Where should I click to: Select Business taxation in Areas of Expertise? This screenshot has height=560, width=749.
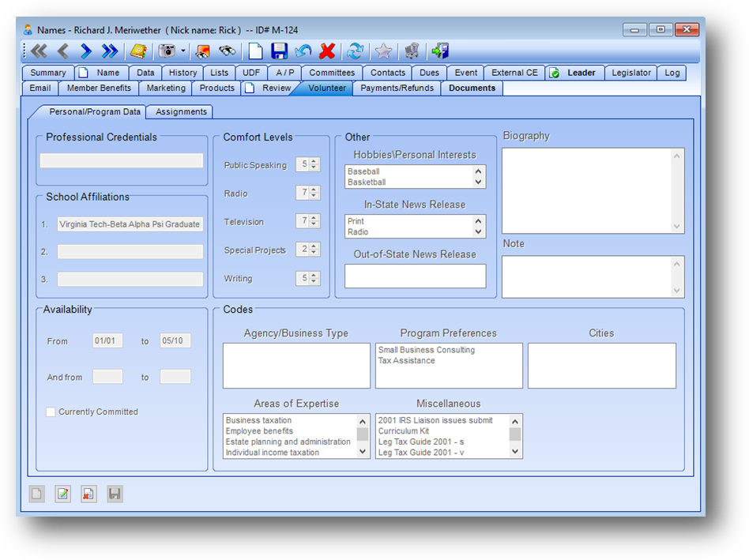258,420
